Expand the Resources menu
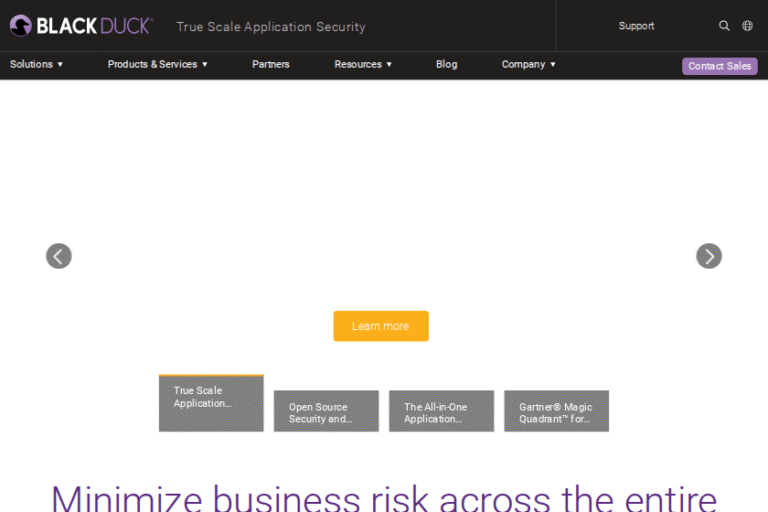 pyautogui.click(x=363, y=65)
